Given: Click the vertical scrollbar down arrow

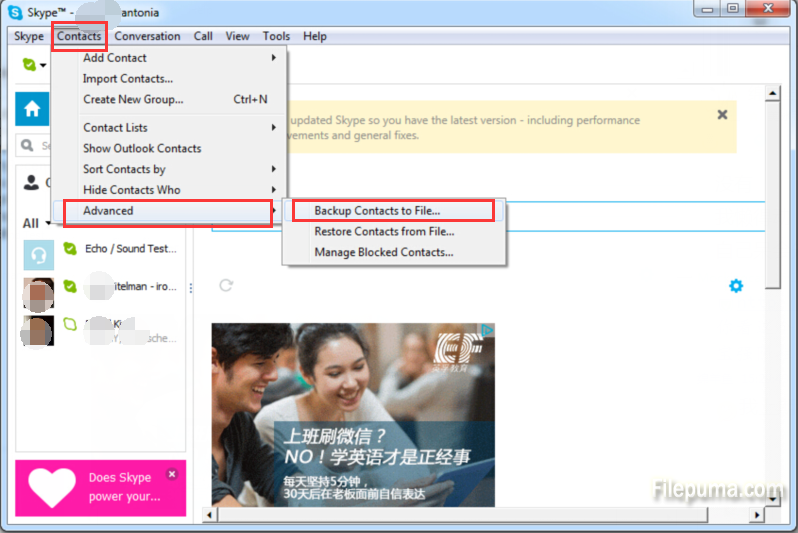Looking at the screenshot, I should (772, 498).
